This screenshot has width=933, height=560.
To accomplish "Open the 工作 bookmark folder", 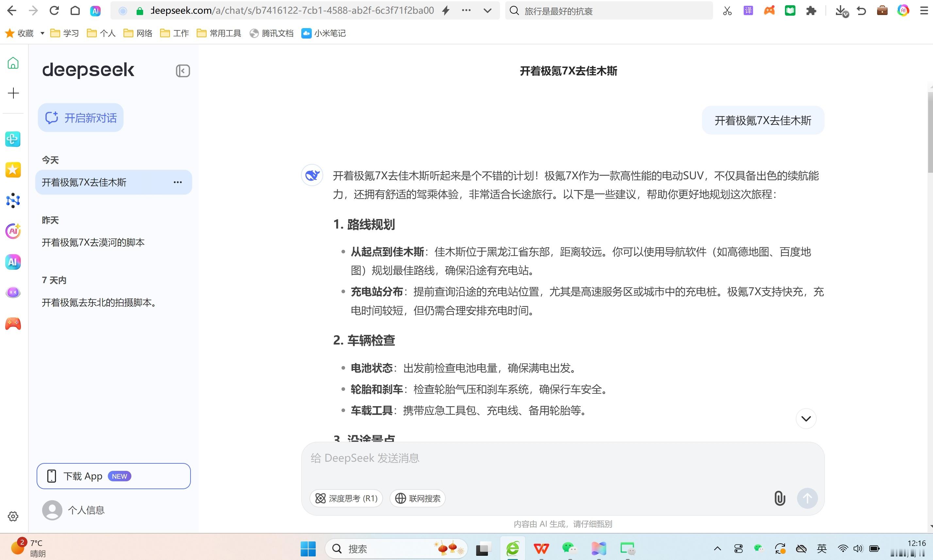I will click(175, 33).
